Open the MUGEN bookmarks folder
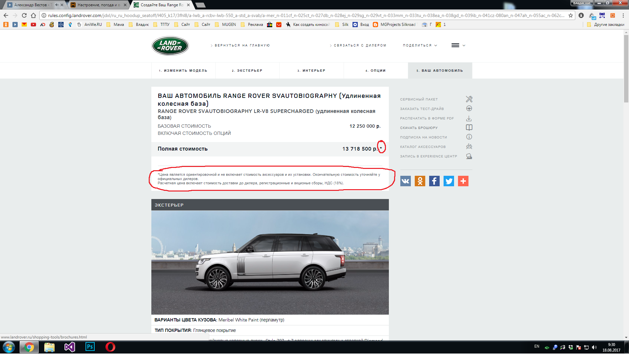 click(225, 25)
